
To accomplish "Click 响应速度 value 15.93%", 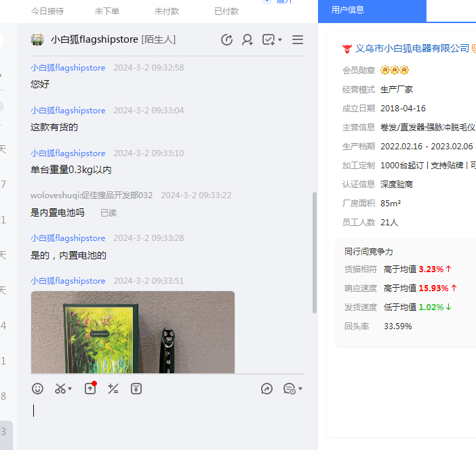I will point(433,288).
